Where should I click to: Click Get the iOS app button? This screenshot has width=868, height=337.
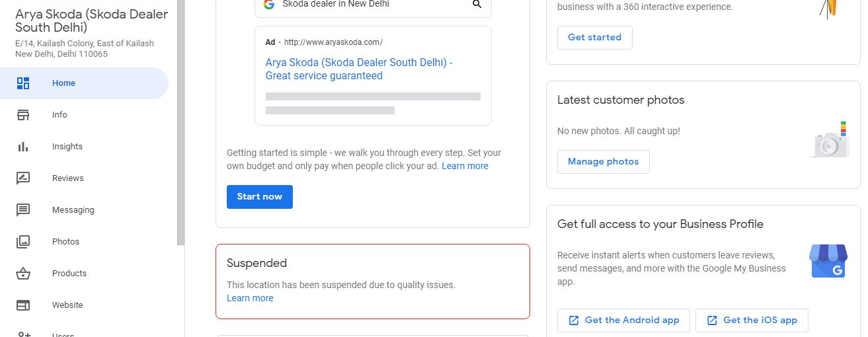752,320
